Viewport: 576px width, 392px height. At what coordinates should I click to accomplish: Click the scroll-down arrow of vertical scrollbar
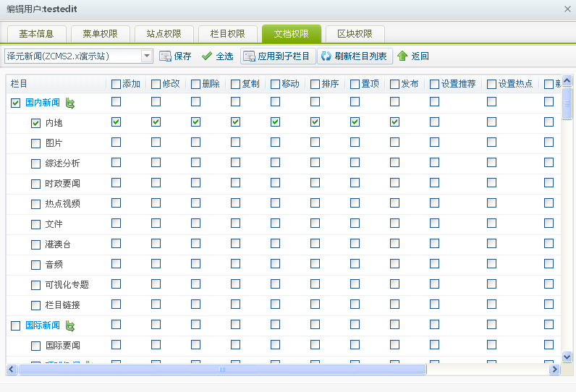point(567,357)
